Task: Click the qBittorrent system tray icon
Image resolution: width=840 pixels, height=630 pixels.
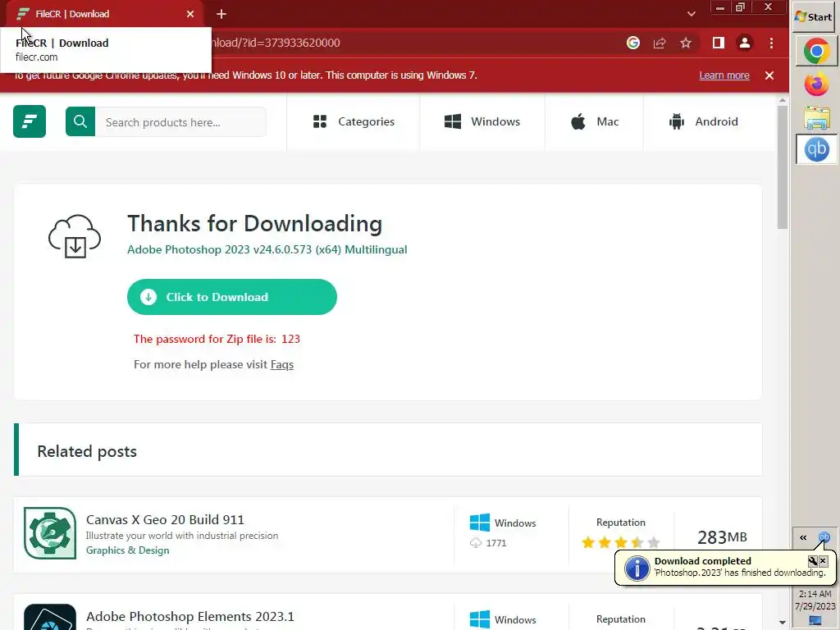Action: pyautogui.click(x=824, y=536)
